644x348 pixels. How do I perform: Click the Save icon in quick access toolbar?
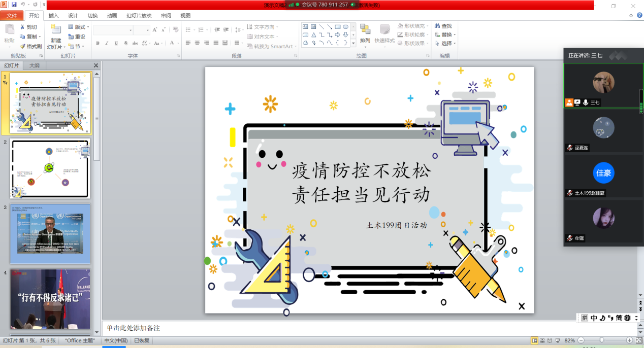click(x=14, y=5)
